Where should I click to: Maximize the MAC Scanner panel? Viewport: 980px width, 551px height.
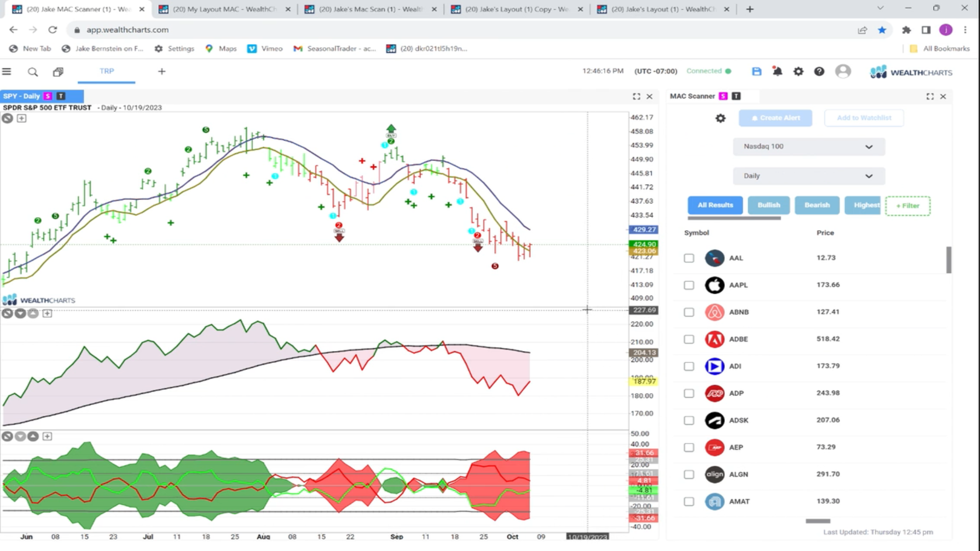[930, 96]
